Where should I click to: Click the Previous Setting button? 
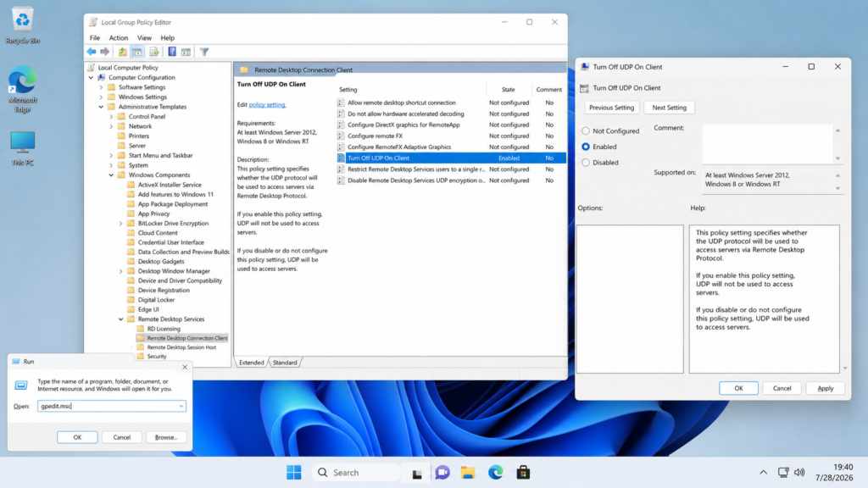tap(611, 108)
